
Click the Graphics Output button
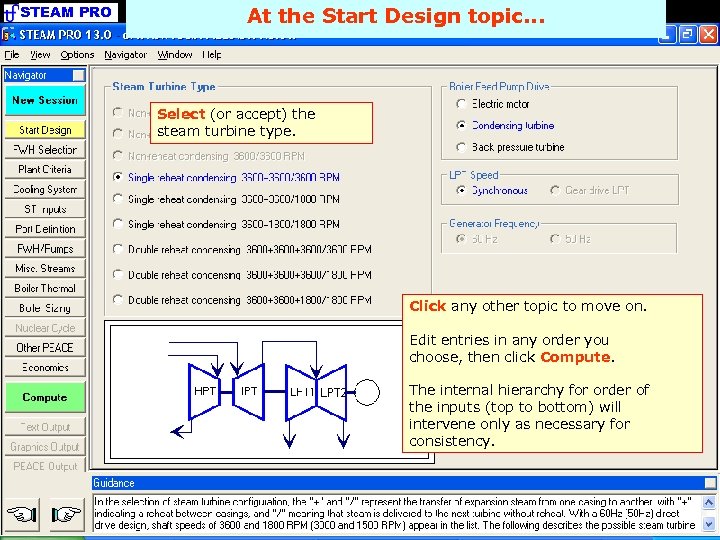tap(45, 446)
